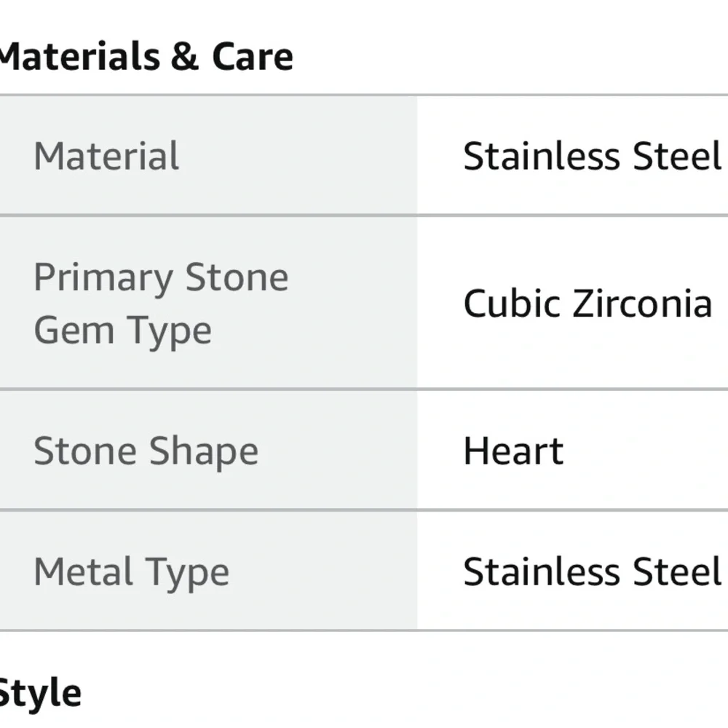Click the Stone Shape row label
The image size is (728, 728).
[x=146, y=451]
